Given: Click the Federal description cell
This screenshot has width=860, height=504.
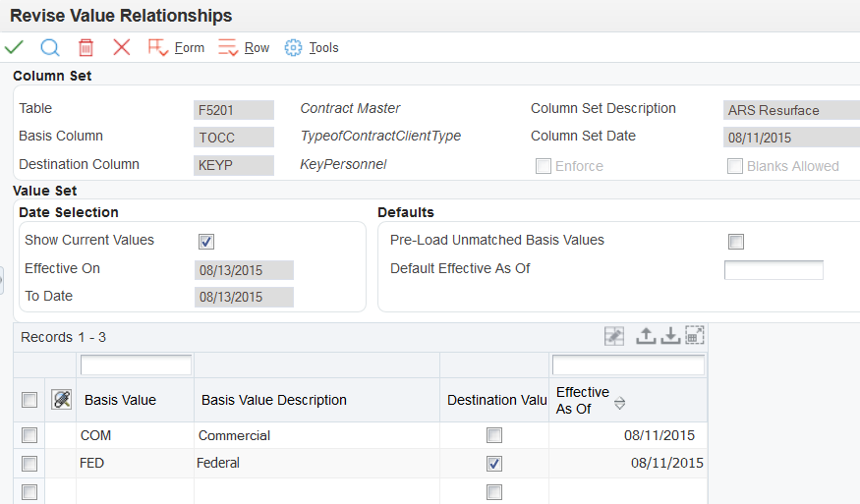Looking at the screenshot, I should [317, 463].
